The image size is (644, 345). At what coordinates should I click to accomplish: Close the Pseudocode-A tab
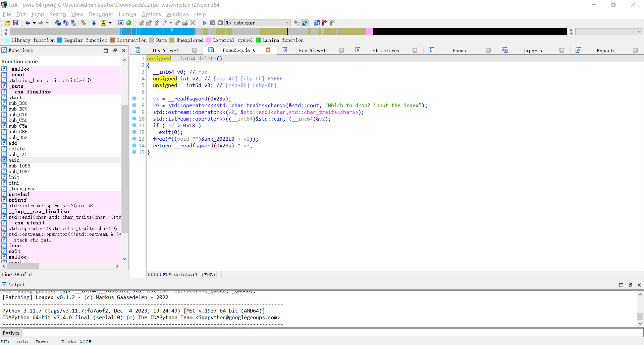(x=268, y=50)
